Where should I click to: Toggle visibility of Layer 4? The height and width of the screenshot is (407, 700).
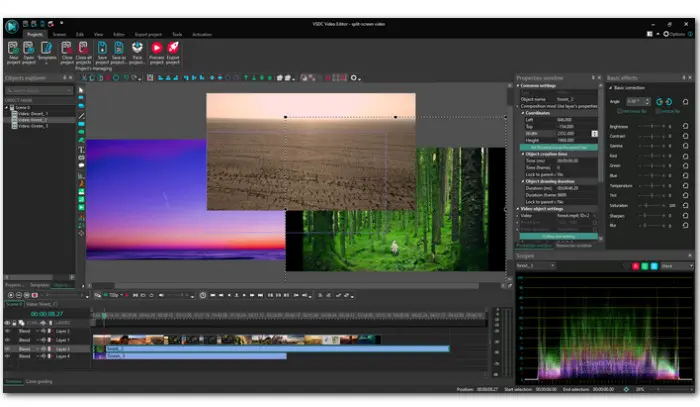coord(7,356)
